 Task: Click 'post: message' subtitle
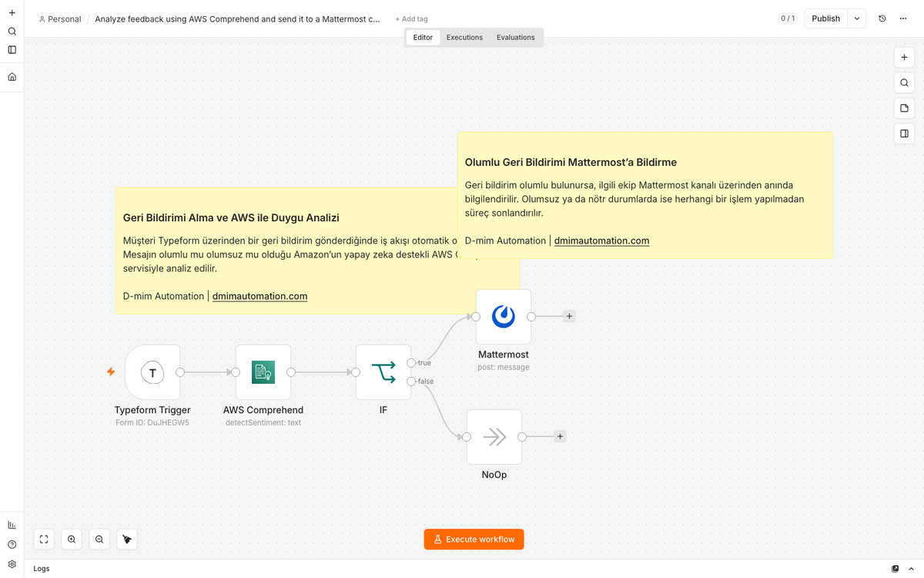(504, 367)
